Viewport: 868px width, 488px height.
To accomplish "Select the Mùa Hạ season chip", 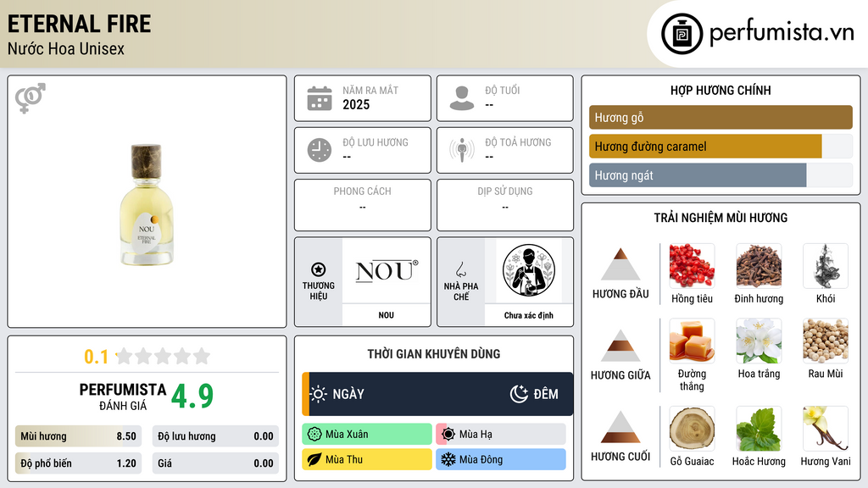I will 501,435.
